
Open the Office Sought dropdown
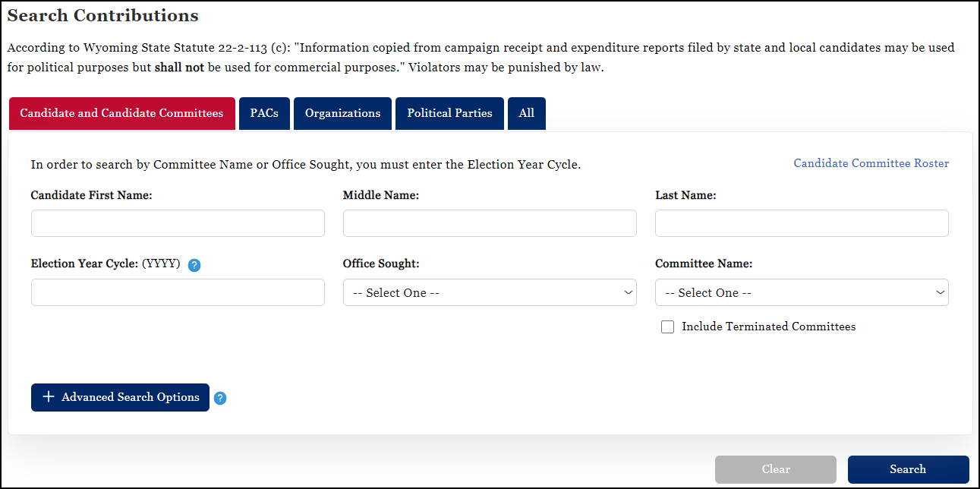(x=490, y=292)
